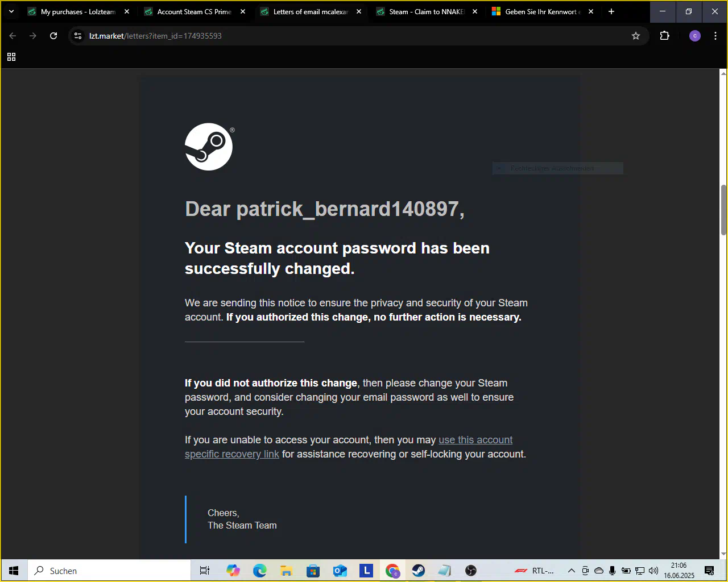Click the Suchen taskbar search box

pos(109,571)
